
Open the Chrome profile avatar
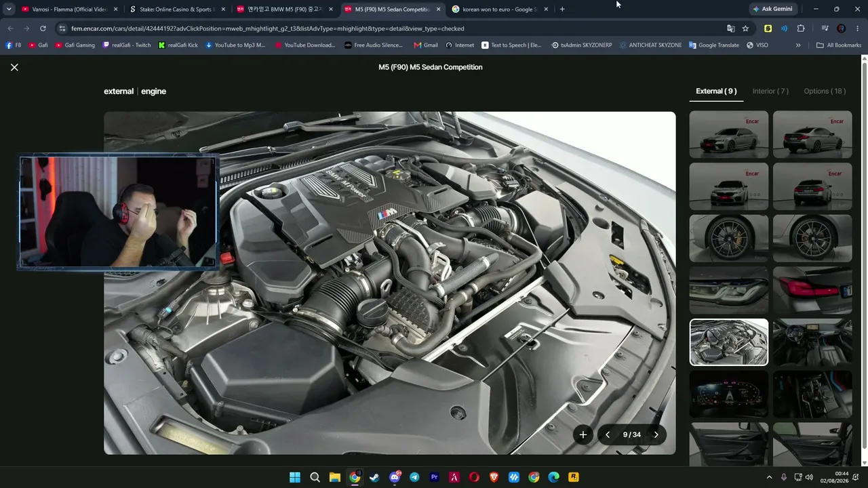[842, 28]
